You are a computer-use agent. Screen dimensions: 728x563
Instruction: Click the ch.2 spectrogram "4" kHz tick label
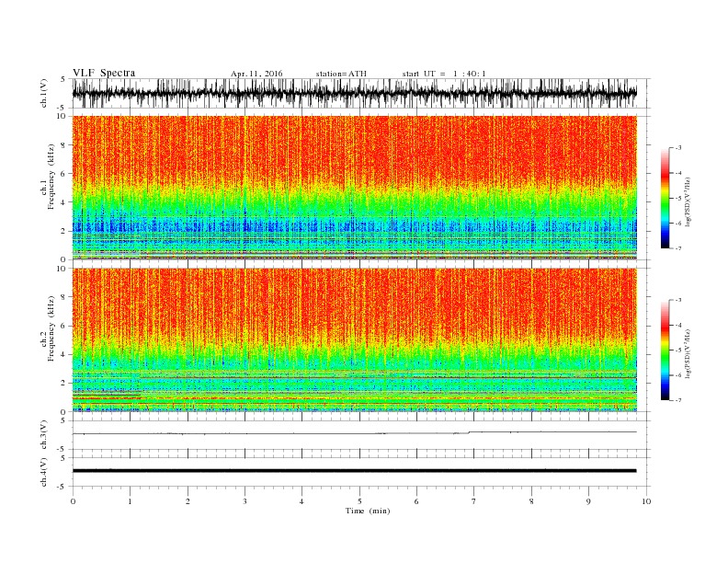(64, 354)
